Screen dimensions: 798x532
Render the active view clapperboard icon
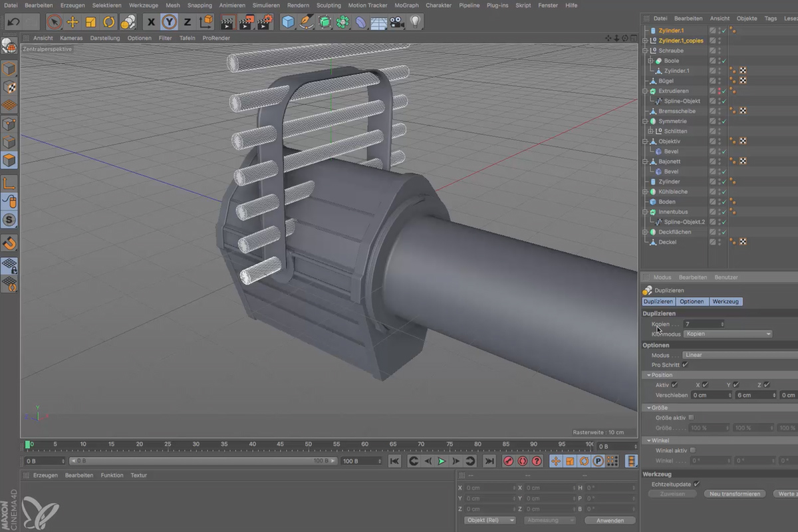(x=227, y=22)
